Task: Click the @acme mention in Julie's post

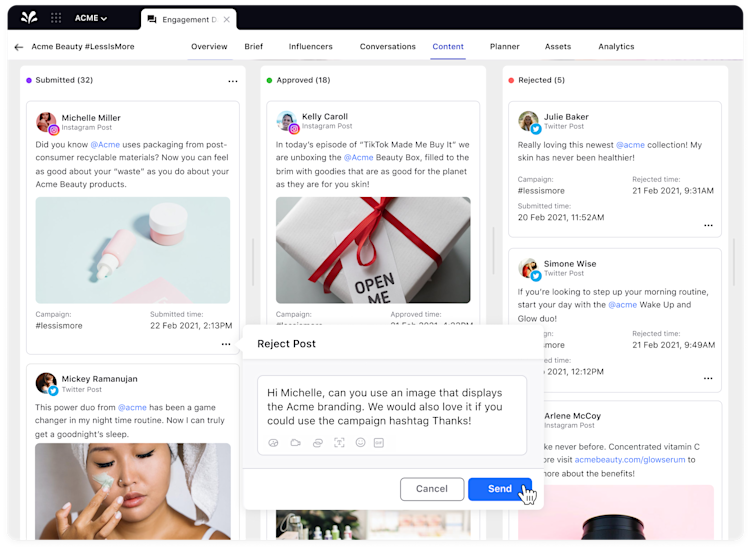Action: coord(630,145)
